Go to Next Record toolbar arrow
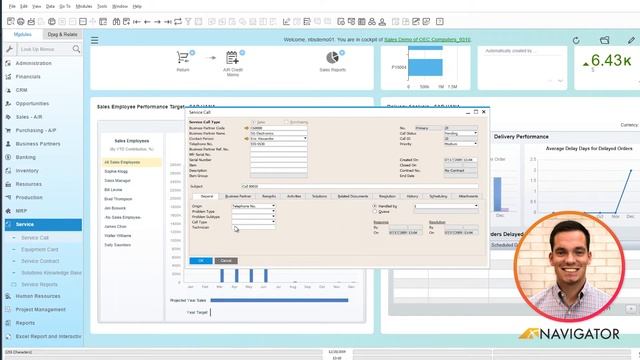This screenshot has height=360, width=640. pyautogui.click(x=157, y=21)
